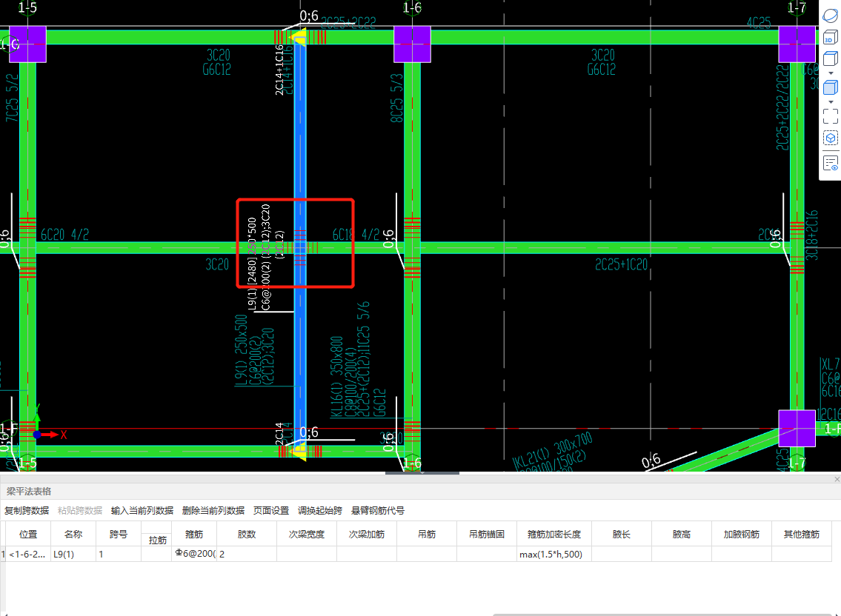Click 输入当前列数据 button
Screen dimensions: 841x616
point(142,511)
